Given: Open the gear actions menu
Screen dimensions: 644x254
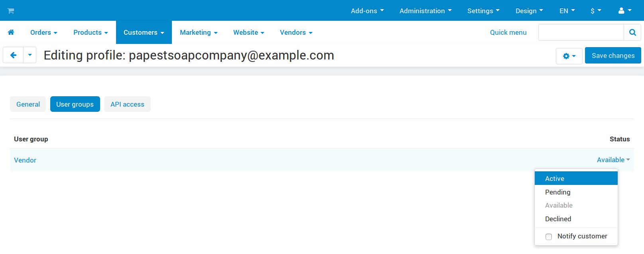Looking at the screenshot, I should 569,56.
